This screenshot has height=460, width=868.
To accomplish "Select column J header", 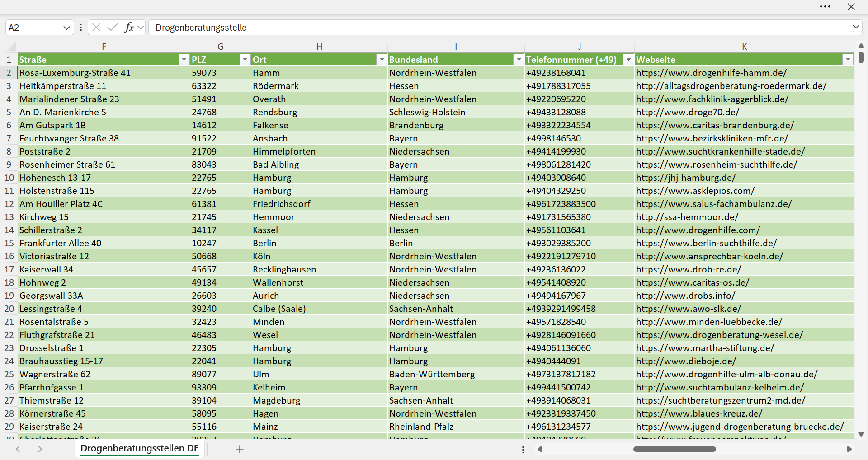I will click(579, 47).
